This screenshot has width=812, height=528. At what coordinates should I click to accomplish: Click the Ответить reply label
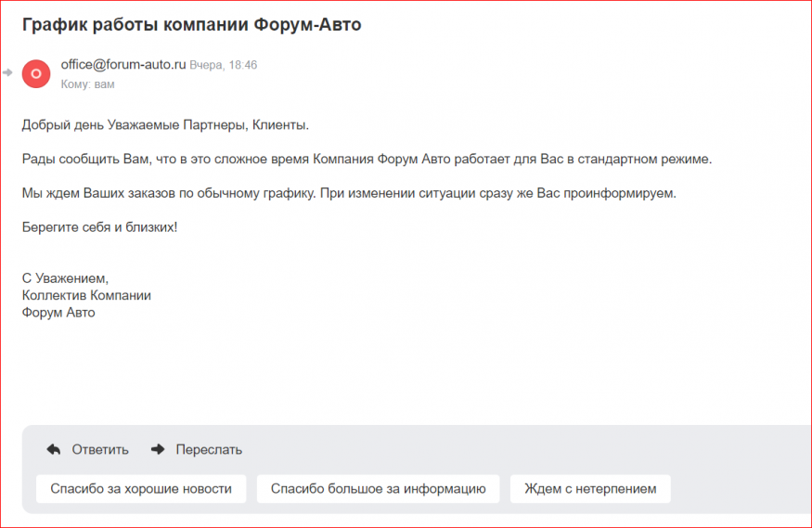point(100,449)
